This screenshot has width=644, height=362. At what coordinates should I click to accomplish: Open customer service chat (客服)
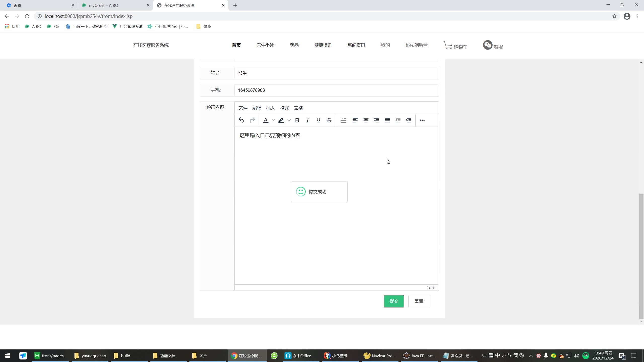pyautogui.click(x=493, y=46)
